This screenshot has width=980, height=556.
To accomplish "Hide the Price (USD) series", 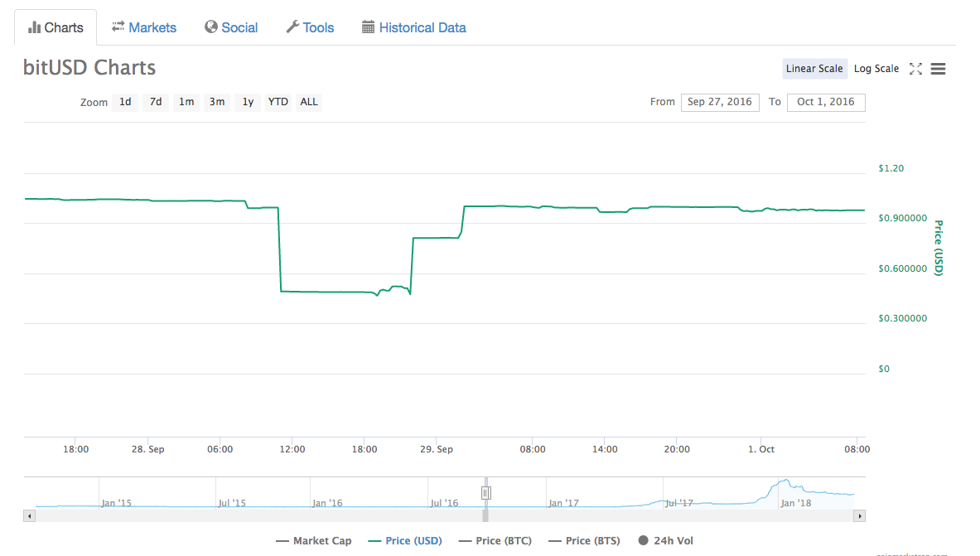I will coord(404,541).
